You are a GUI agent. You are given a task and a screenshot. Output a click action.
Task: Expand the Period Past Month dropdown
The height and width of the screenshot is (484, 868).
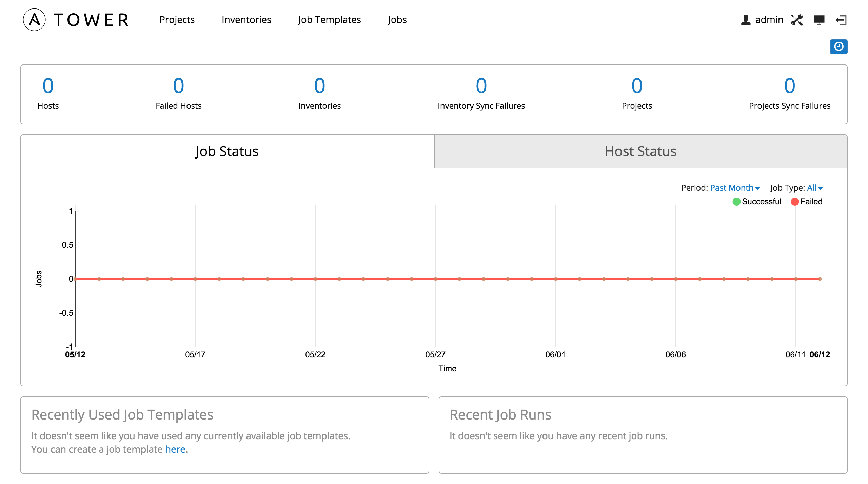[735, 188]
